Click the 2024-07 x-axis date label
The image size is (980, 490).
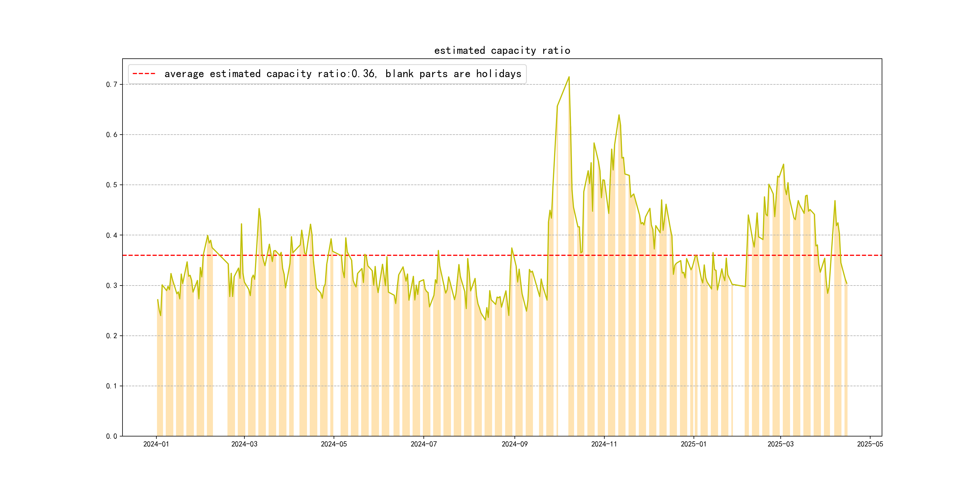click(x=423, y=444)
